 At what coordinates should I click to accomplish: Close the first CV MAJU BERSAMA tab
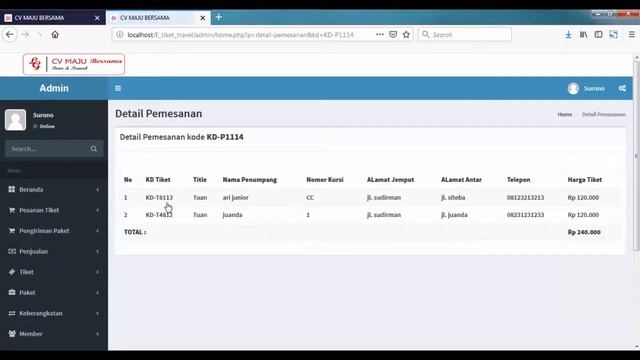[x=97, y=18]
